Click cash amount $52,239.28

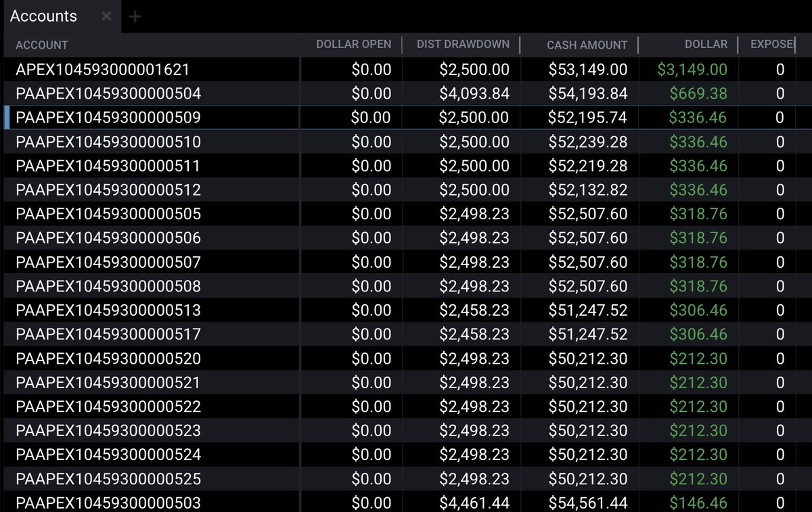click(588, 142)
